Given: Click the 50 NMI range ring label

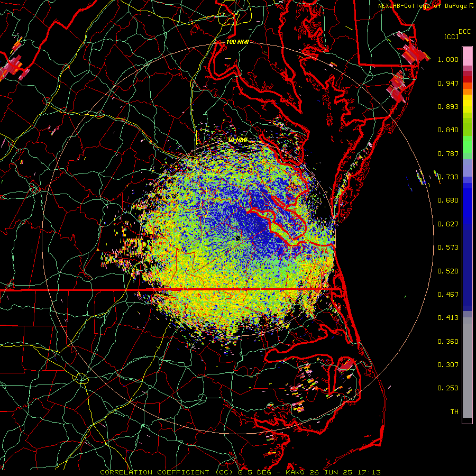Looking at the screenshot, I should tap(237, 140).
